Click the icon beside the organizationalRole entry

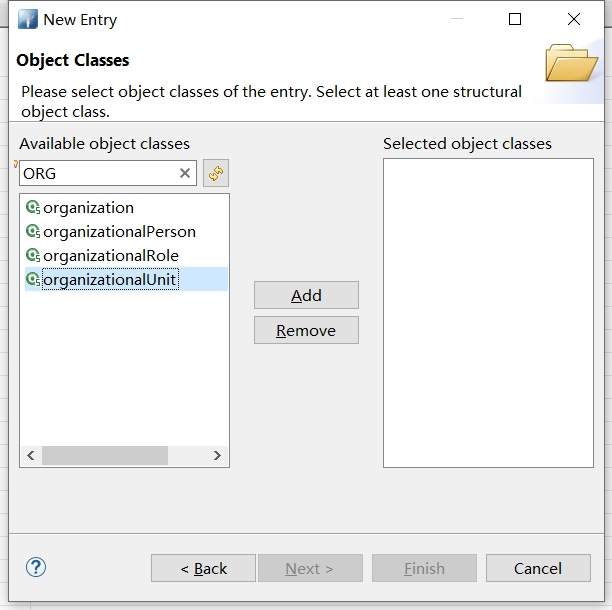pyautogui.click(x=32, y=256)
